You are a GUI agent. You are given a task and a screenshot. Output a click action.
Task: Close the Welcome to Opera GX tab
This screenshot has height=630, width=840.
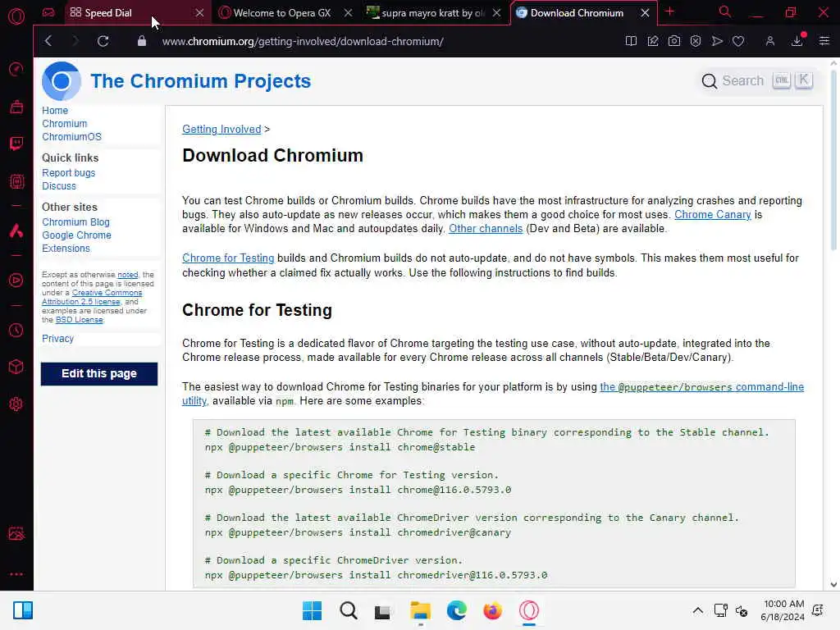point(348,13)
